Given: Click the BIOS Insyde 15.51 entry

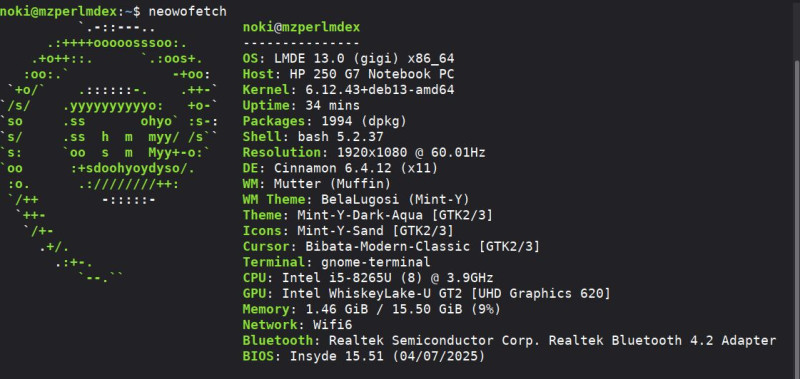Looking at the screenshot, I should pos(364,356).
